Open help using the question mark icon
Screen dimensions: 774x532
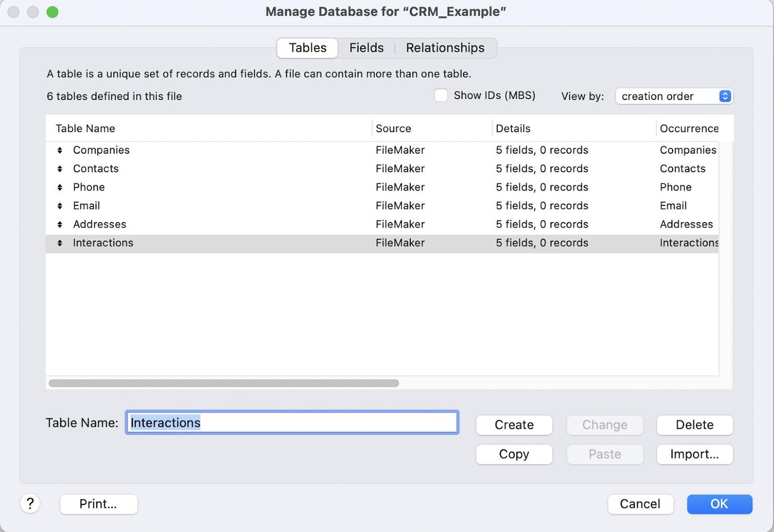(30, 503)
